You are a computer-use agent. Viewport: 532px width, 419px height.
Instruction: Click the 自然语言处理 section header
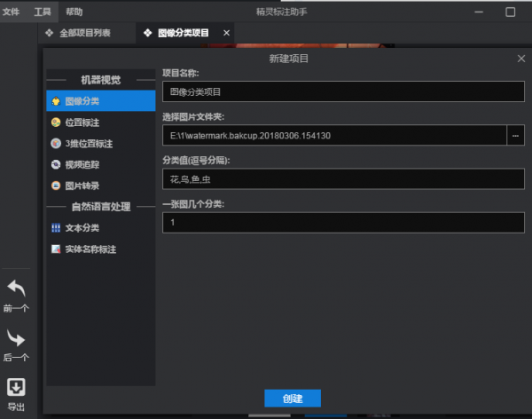(101, 207)
